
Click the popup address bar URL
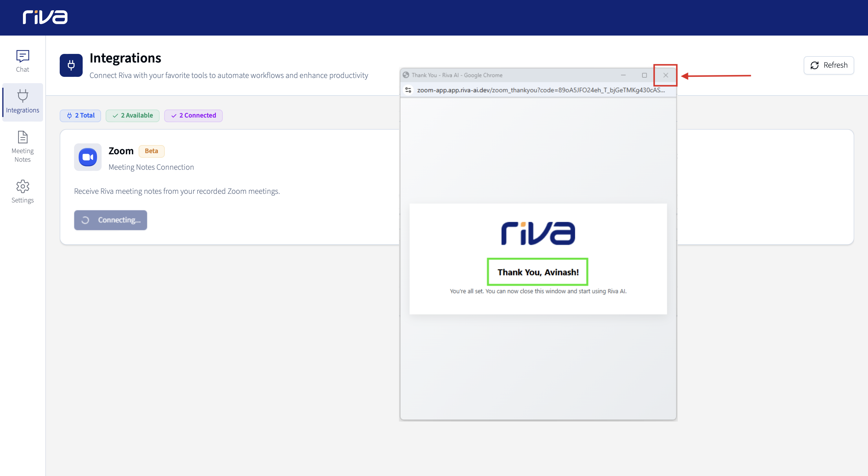tap(541, 90)
